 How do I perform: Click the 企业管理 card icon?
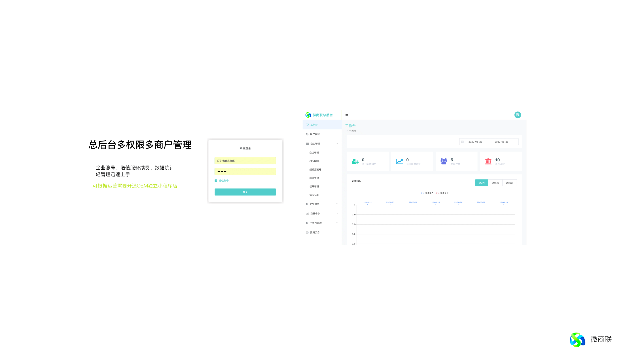tap(307, 144)
